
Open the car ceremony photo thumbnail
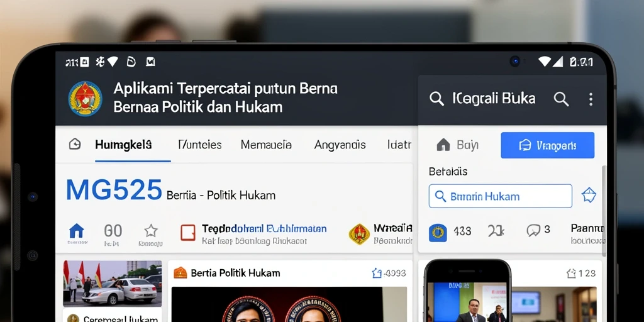(x=112, y=284)
